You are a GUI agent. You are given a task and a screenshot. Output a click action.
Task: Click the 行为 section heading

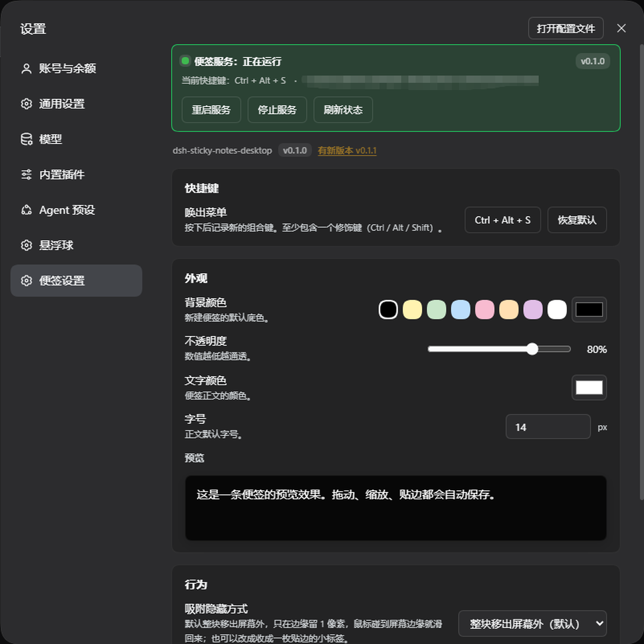[x=196, y=584]
